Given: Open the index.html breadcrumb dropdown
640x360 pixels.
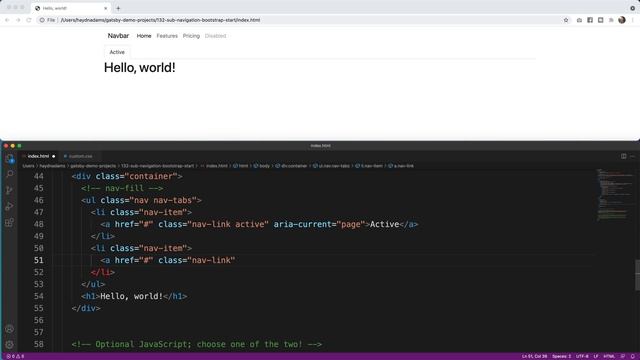Looking at the screenshot, I should click(x=213, y=166).
